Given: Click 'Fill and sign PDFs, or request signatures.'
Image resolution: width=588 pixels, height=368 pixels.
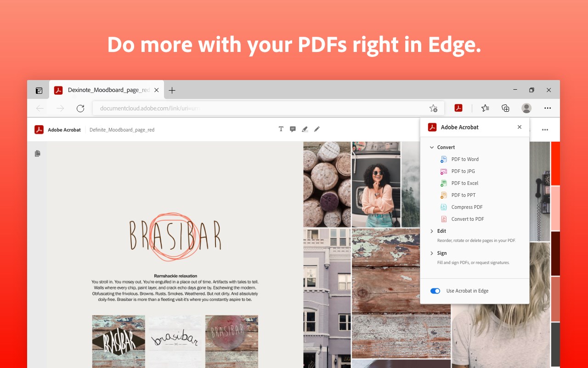Looking at the screenshot, I should pos(474,263).
